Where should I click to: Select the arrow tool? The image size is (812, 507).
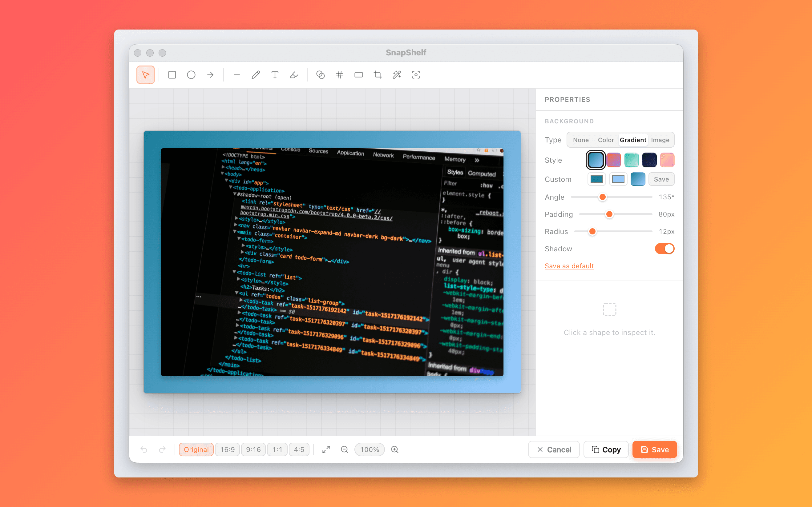[210, 75]
